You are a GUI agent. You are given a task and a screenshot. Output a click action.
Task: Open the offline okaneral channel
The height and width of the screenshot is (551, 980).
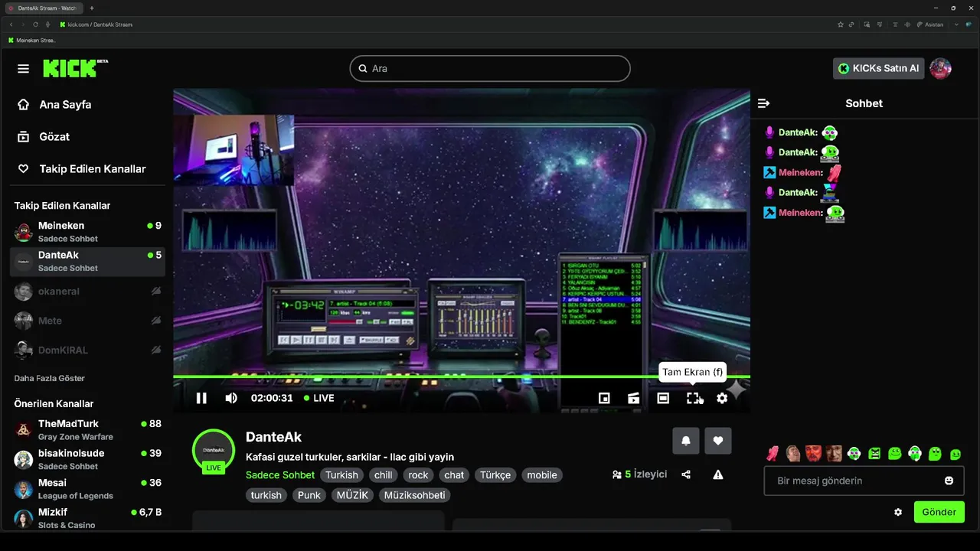coord(87,291)
